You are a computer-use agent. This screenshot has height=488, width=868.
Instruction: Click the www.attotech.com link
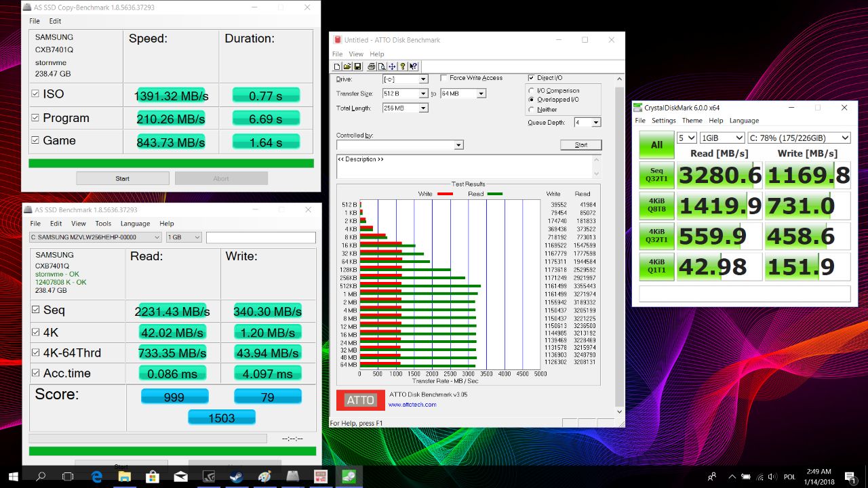tap(412, 405)
